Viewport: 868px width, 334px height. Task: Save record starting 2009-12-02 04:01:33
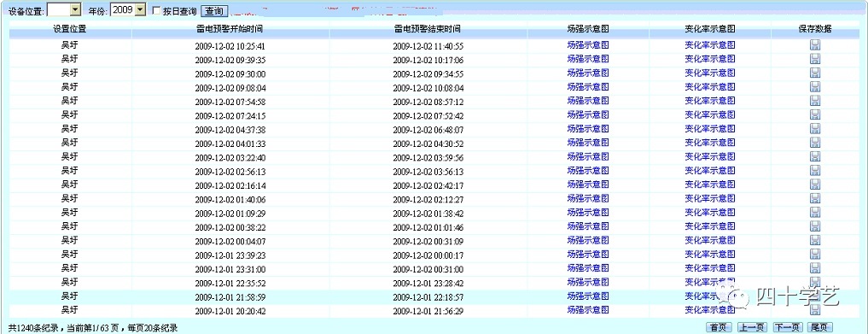pos(815,143)
